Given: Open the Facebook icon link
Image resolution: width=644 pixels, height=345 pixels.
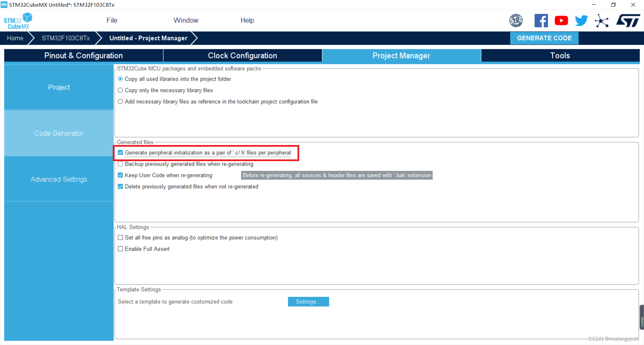Looking at the screenshot, I should click(x=541, y=20).
